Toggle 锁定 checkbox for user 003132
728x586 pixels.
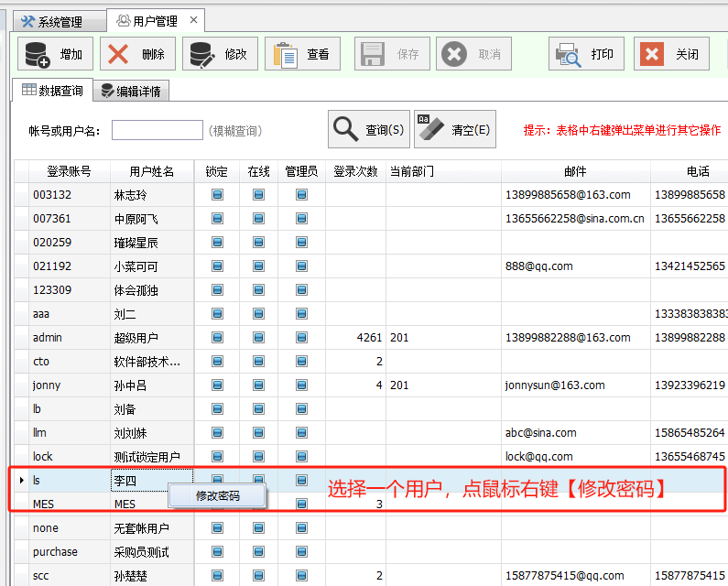pyautogui.click(x=217, y=194)
